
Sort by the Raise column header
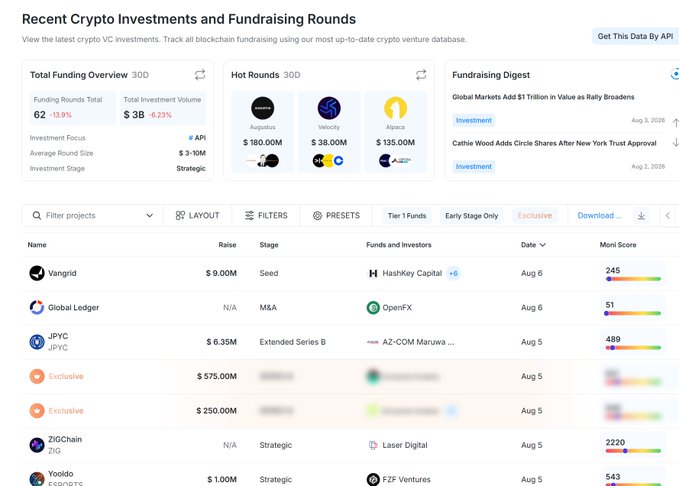coord(227,245)
